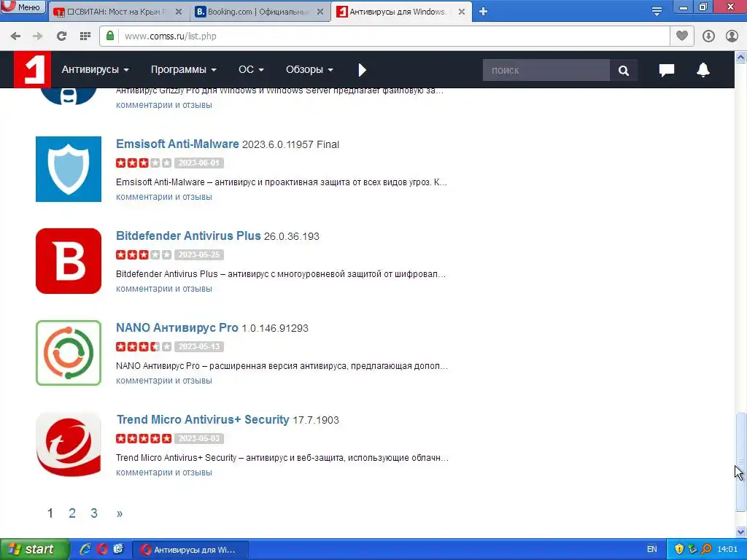
Task: Go to page 2 of the list
Action: click(x=72, y=513)
